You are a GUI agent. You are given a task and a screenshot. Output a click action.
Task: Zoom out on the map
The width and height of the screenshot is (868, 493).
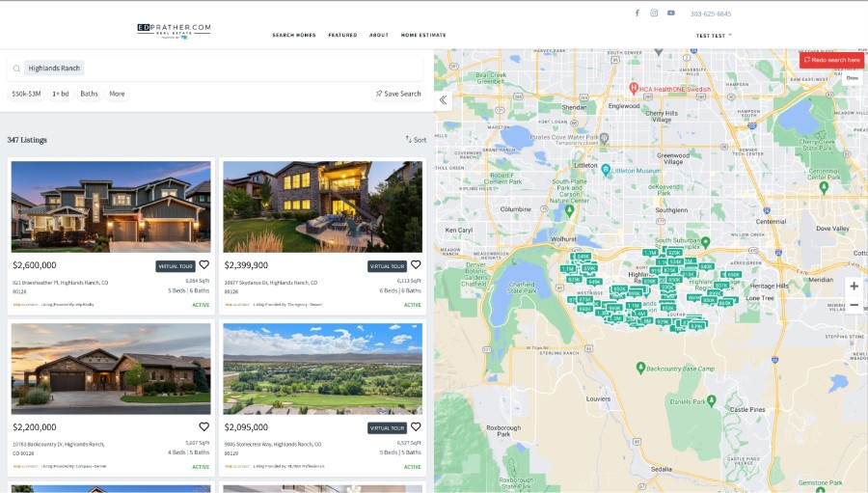pyautogui.click(x=854, y=305)
